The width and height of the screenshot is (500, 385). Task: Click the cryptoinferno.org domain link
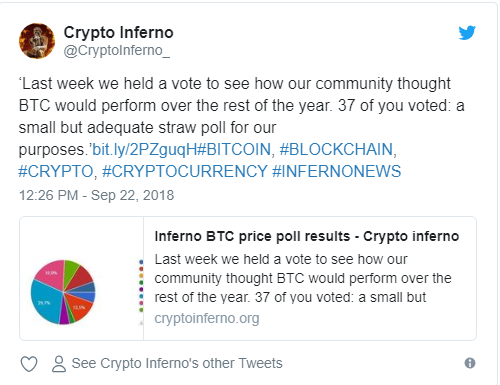coord(207,318)
